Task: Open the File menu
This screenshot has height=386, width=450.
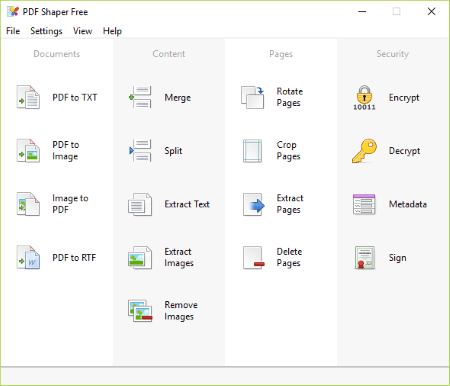Action: point(13,31)
